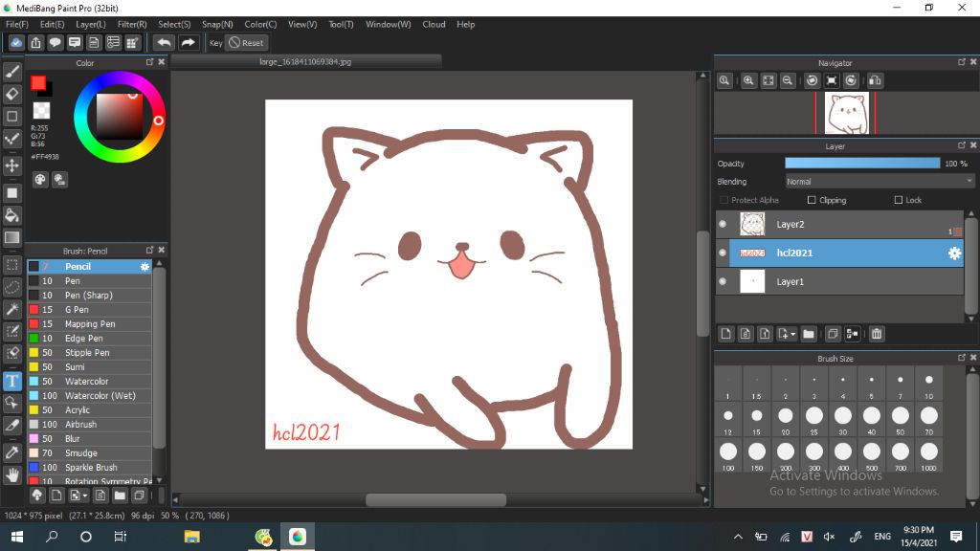Flip the canvas view in Navigator
The width and height of the screenshot is (980, 551).
click(x=875, y=80)
